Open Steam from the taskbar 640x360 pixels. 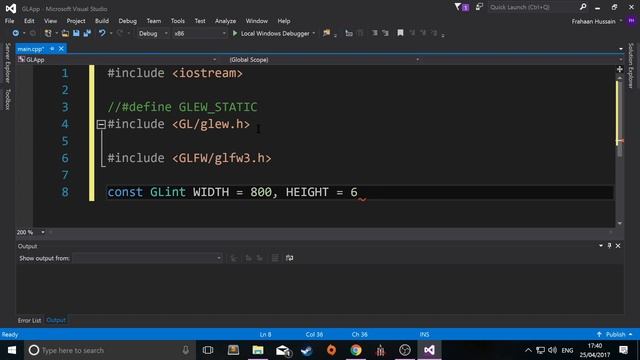307,350
